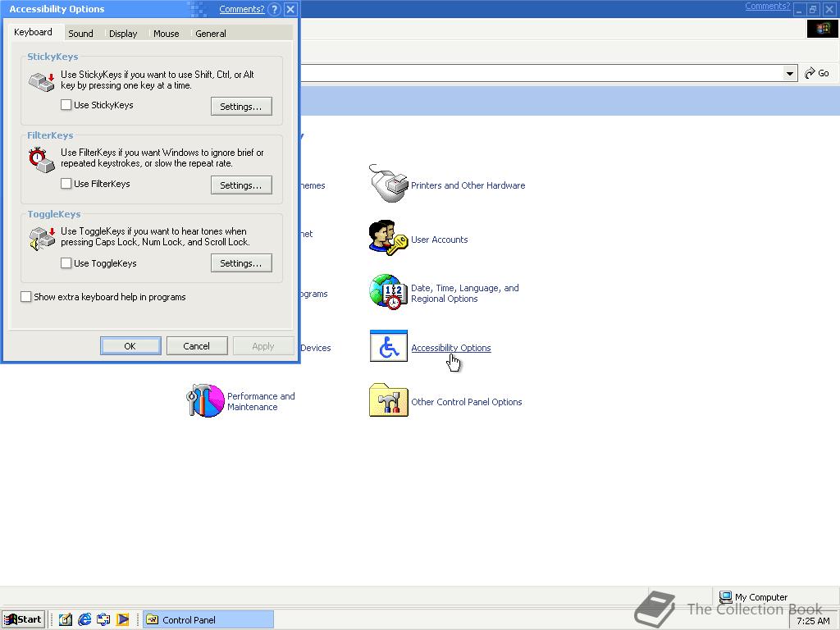
Task: Click the Go arrow icon
Action: [x=810, y=73]
